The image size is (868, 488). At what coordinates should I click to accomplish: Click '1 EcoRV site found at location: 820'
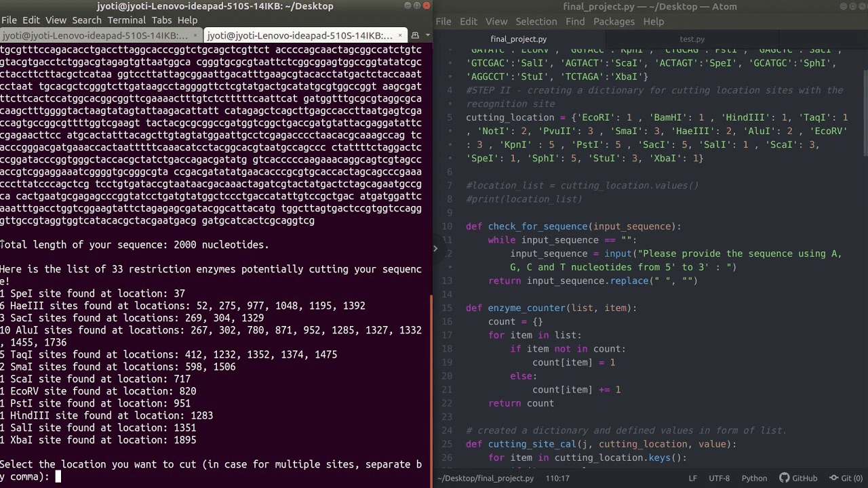click(98, 391)
